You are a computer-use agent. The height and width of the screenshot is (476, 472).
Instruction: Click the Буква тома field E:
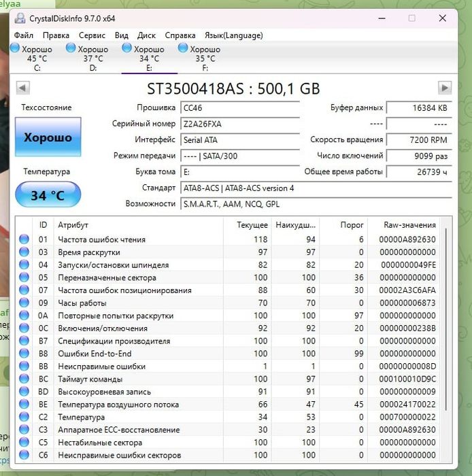[x=240, y=172]
